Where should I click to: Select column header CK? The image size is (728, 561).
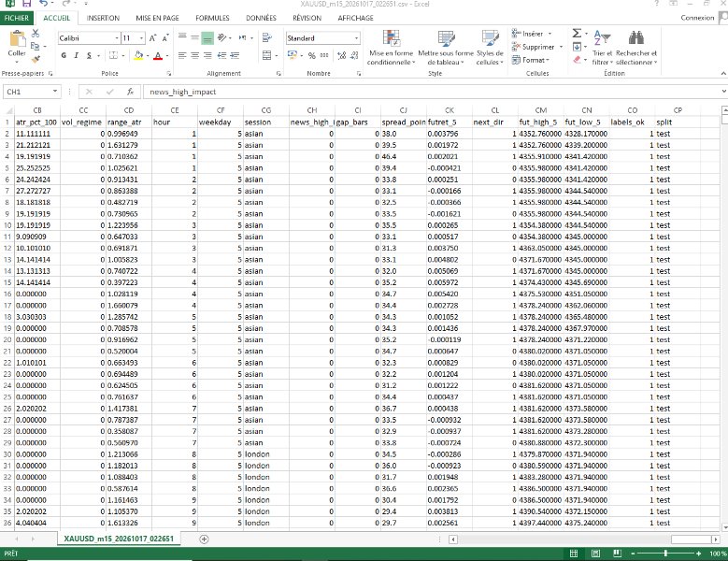point(449,110)
